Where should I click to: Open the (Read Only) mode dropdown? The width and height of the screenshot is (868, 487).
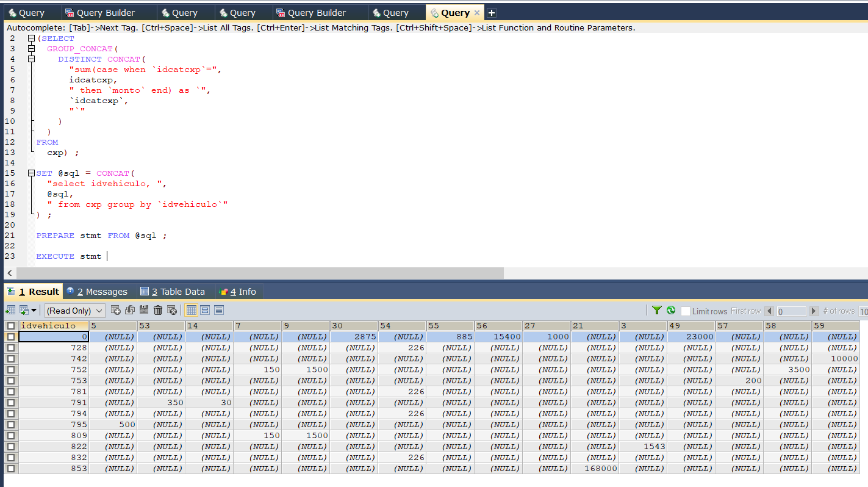coord(75,311)
